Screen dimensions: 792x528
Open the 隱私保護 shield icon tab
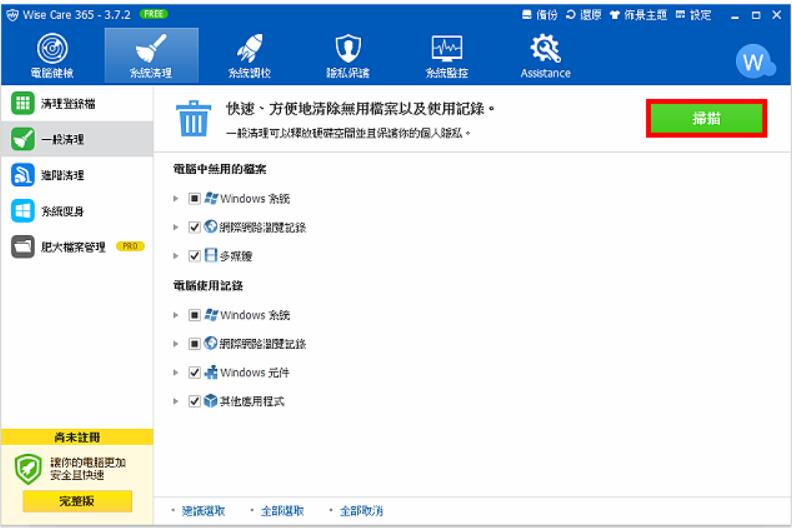[x=348, y=56]
